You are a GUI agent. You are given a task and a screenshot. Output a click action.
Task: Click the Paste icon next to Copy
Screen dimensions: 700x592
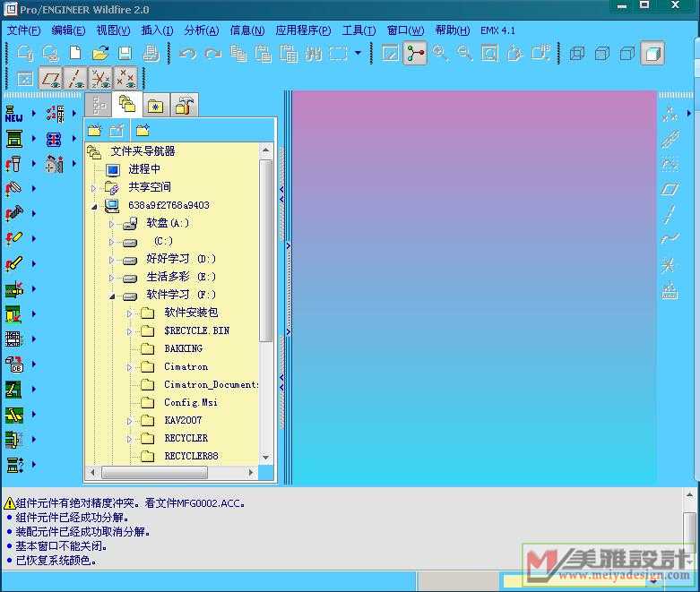264,54
